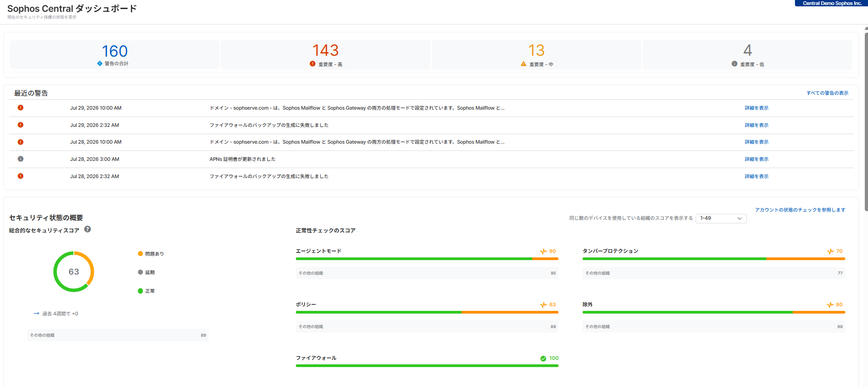Click the 過去 4週間で +0 trend text
The image size is (868, 387).
coord(60,314)
